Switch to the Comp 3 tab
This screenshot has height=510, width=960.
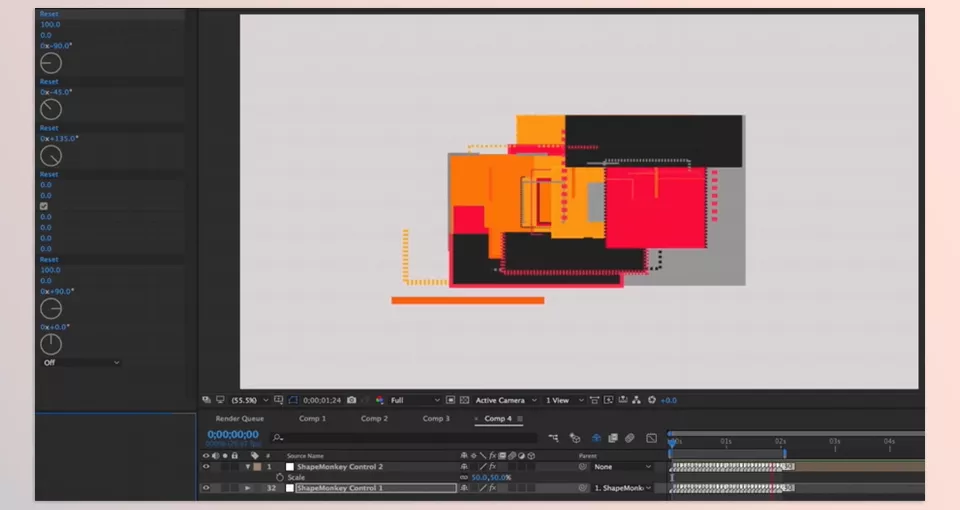436,419
